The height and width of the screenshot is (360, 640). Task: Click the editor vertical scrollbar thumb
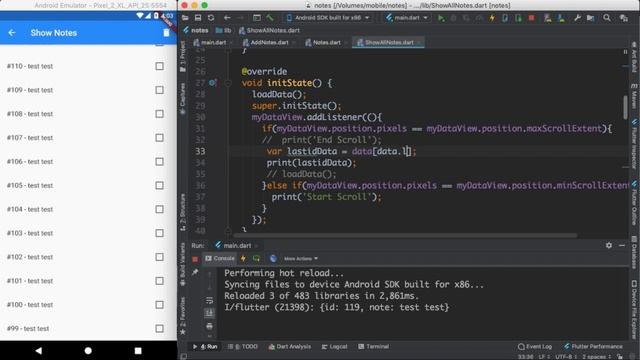click(625, 108)
